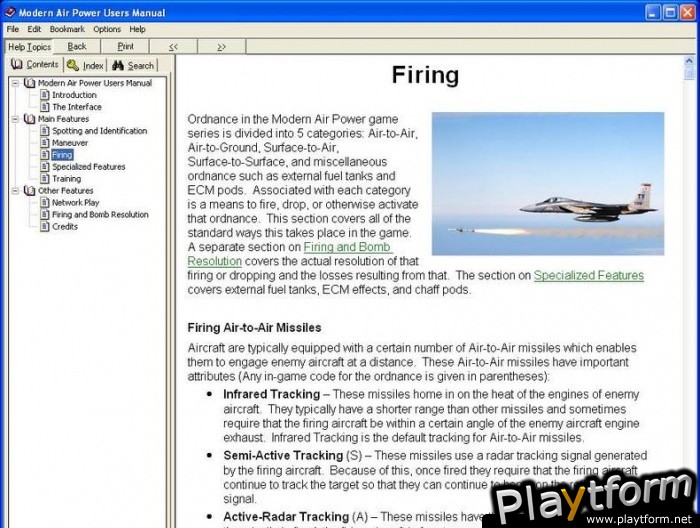
Task: Go to next topic with >> button
Action: pos(221,46)
